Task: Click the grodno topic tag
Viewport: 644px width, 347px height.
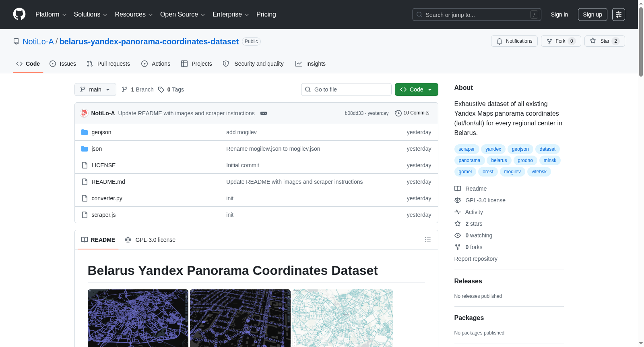Action: (x=525, y=160)
